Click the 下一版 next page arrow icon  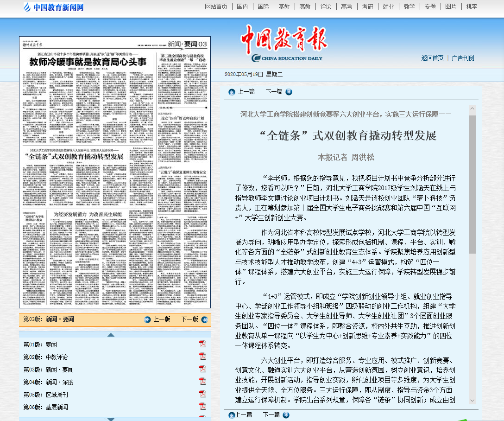click(204, 319)
